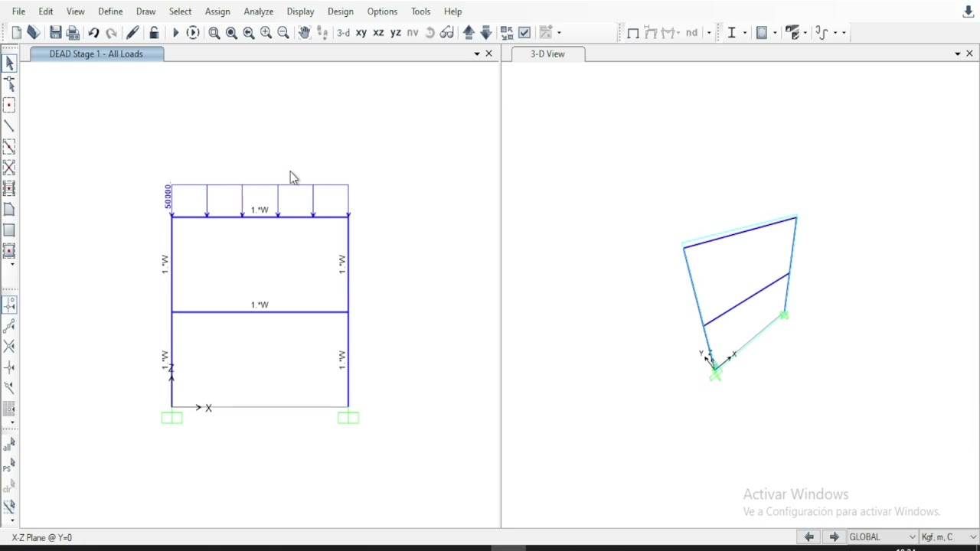Go to next step with right arrow button
The height and width of the screenshot is (551, 980).
(834, 537)
